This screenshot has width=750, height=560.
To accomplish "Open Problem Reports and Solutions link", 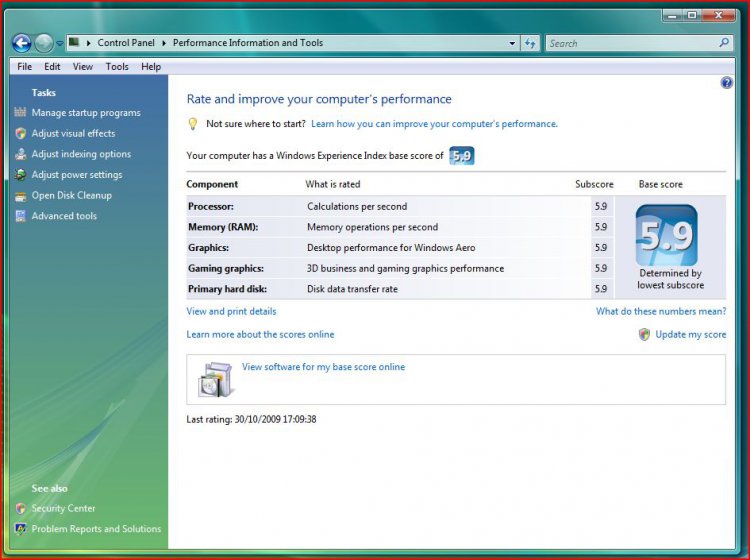I will pyautogui.click(x=96, y=529).
